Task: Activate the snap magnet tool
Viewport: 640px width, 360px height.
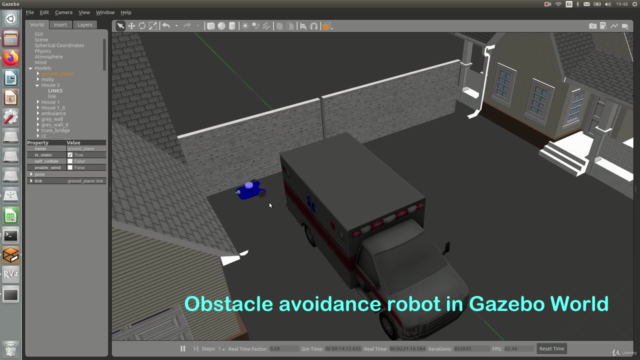Action: (x=314, y=26)
